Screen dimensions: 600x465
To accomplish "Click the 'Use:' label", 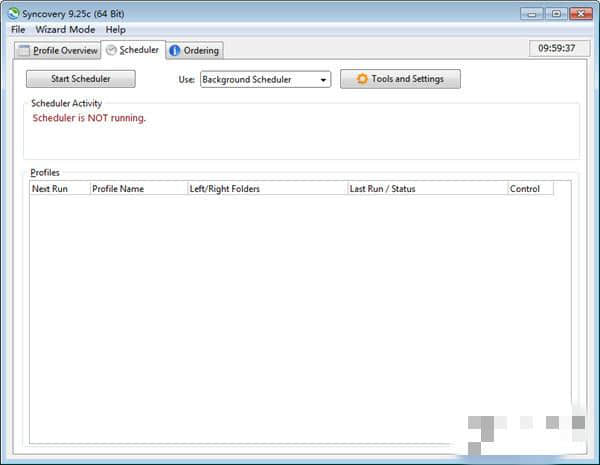I will tap(186, 80).
